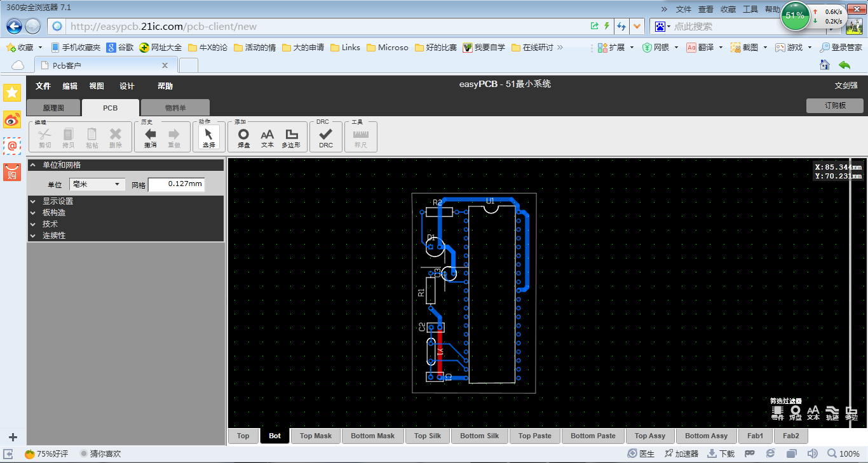
Task: Open the favorites star in sidebar
Action: click(x=12, y=93)
